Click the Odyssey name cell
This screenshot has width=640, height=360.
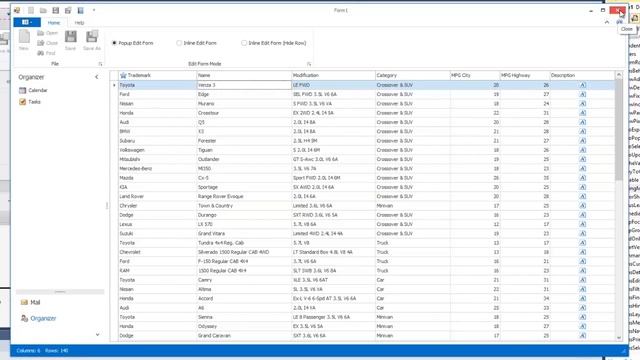point(244,327)
